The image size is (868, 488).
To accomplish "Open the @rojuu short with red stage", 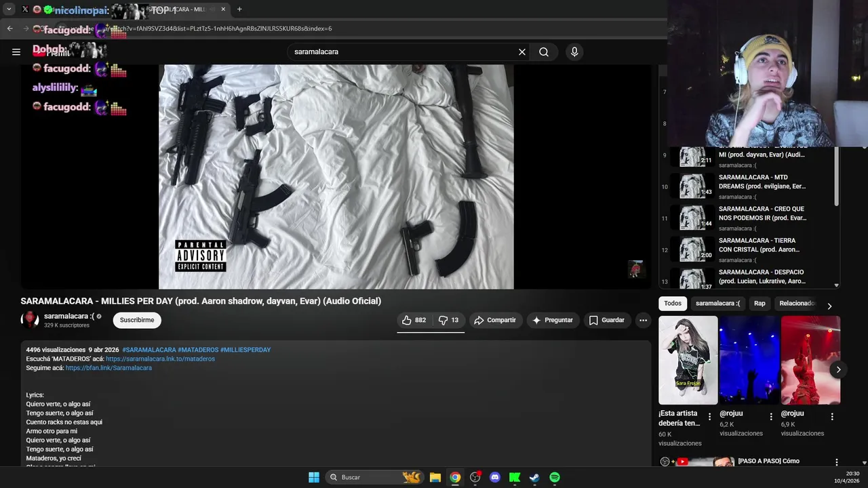I will point(810,360).
